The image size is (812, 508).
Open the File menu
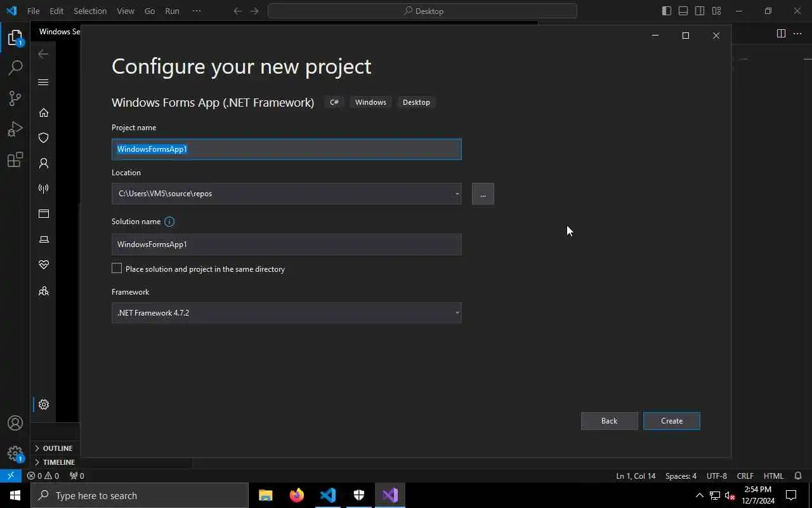pos(34,11)
